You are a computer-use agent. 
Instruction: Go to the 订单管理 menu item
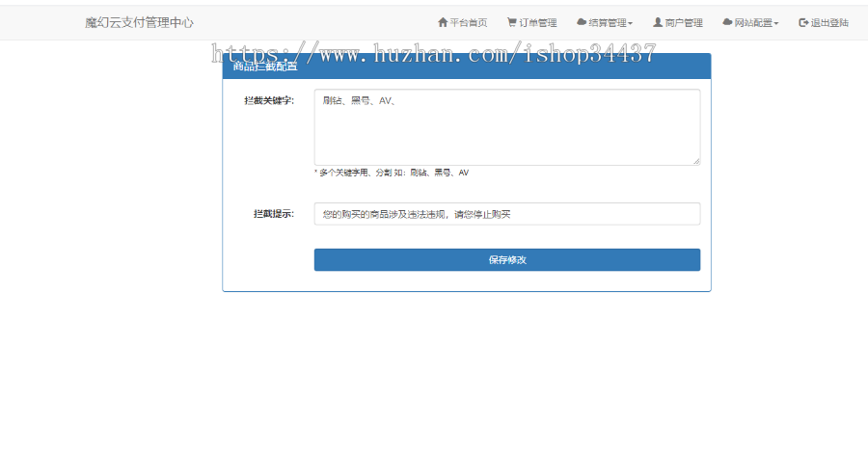click(538, 22)
